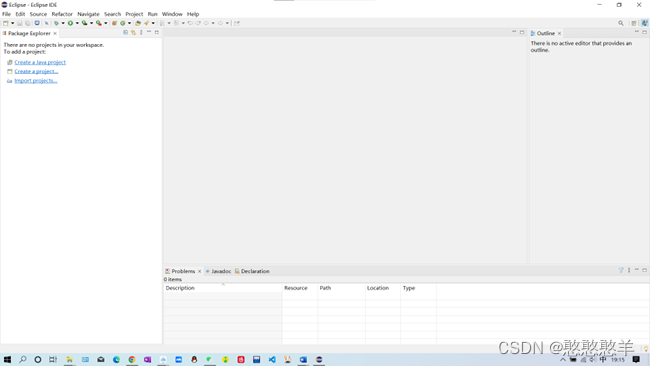Open the Navigate menu
The height and width of the screenshot is (366, 650).
tap(88, 14)
